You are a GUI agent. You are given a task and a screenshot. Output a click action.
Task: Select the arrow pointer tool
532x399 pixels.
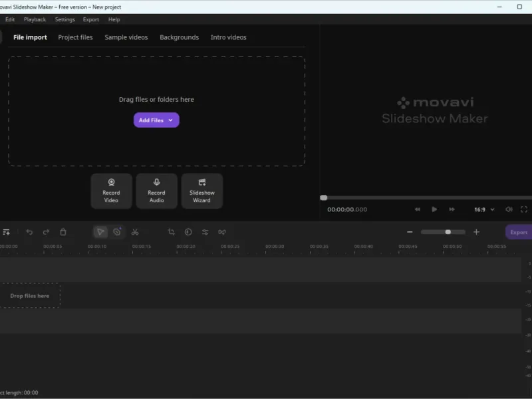pos(100,232)
